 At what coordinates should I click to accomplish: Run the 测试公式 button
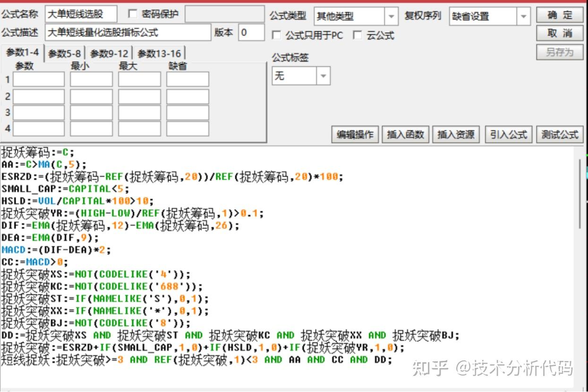pos(560,134)
